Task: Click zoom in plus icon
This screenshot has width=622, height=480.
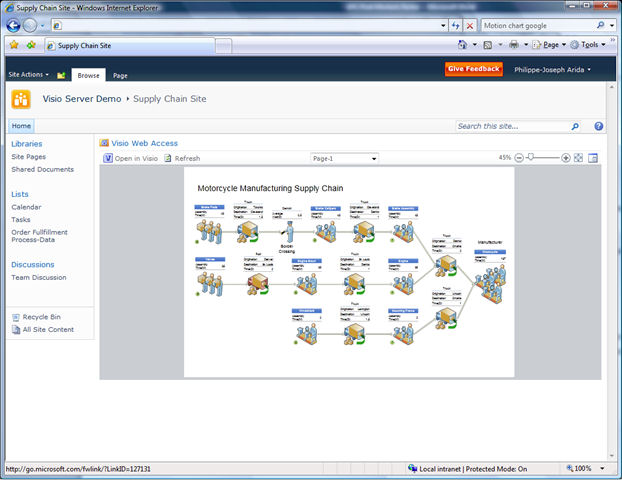Action: point(566,158)
